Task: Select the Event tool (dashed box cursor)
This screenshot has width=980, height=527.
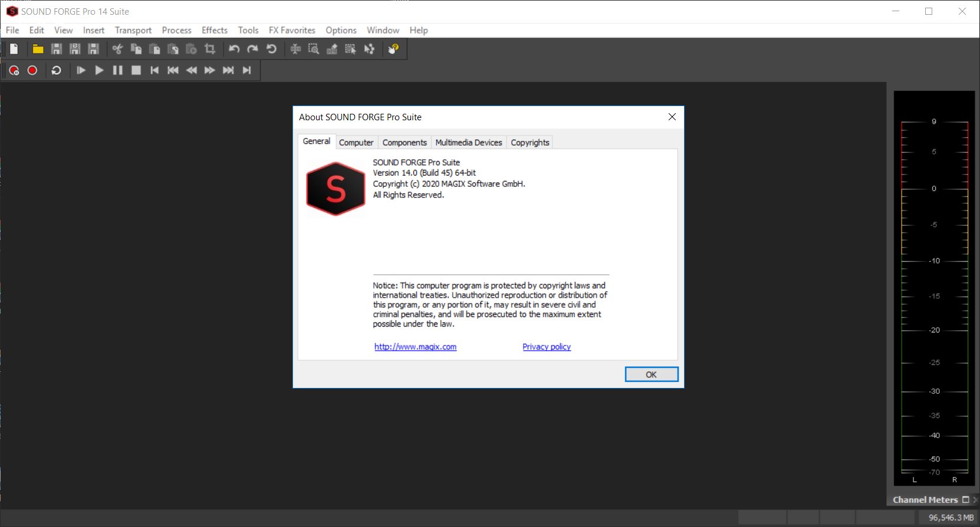Action: point(351,49)
